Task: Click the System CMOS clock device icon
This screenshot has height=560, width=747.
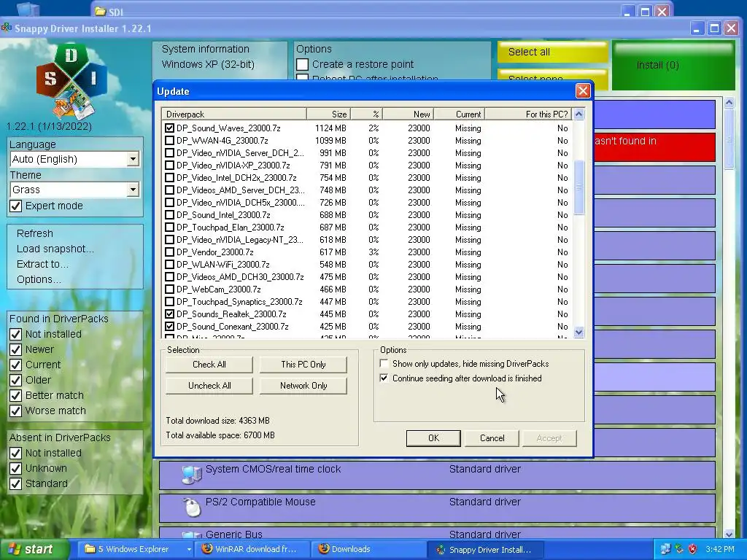Action: pyautogui.click(x=192, y=474)
